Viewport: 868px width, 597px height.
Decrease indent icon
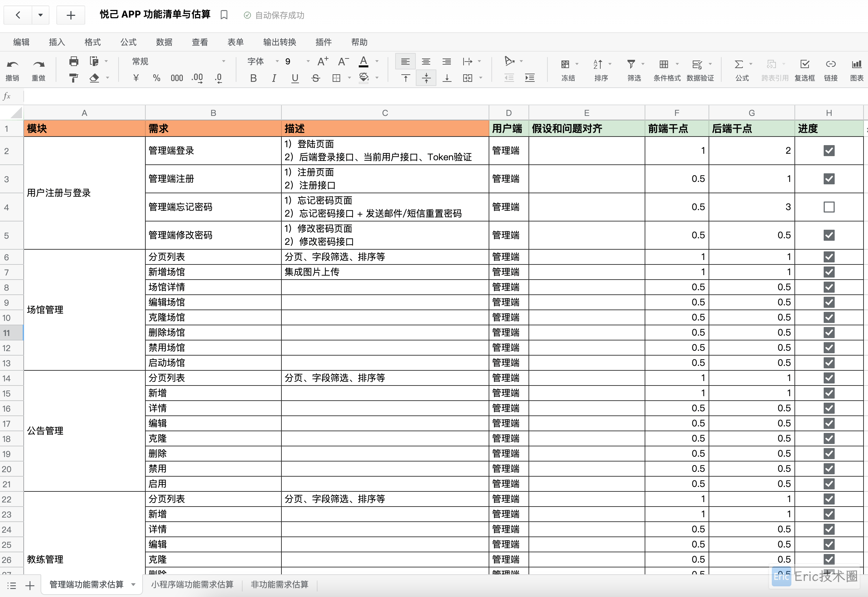(509, 78)
